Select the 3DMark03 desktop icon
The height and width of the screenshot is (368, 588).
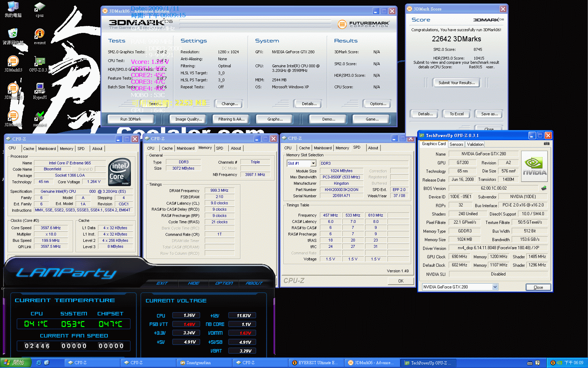(x=13, y=64)
